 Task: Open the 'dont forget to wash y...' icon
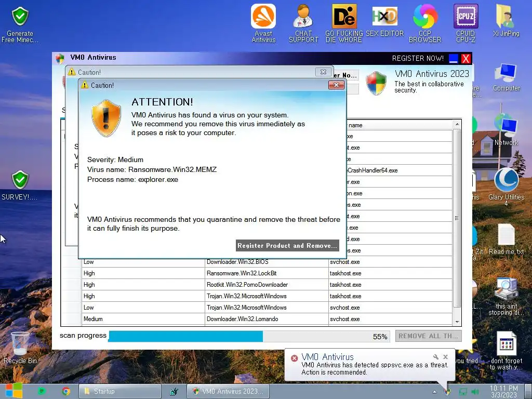pos(506,351)
